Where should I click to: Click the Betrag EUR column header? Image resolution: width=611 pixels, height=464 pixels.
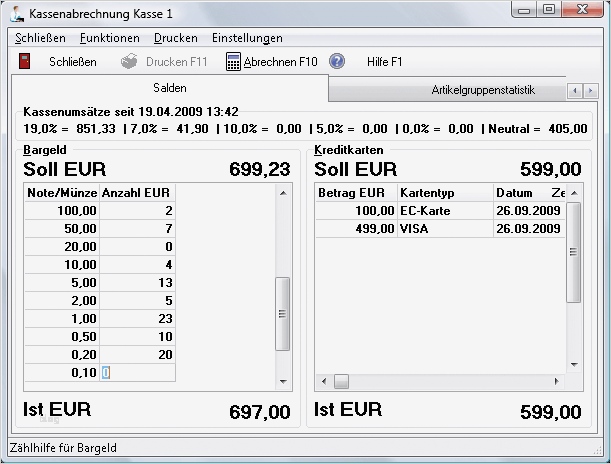(x=356, y=193)
